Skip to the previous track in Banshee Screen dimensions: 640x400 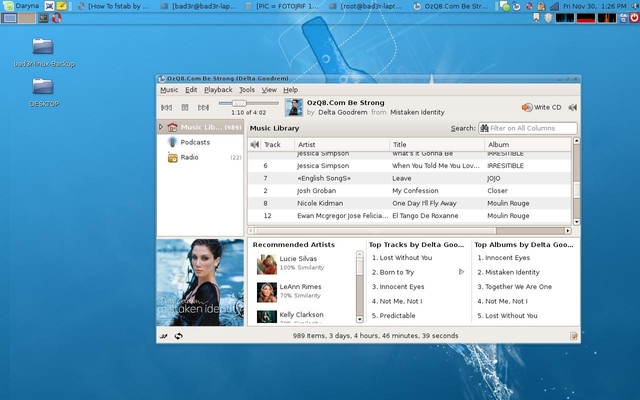[x=167, y=107]
